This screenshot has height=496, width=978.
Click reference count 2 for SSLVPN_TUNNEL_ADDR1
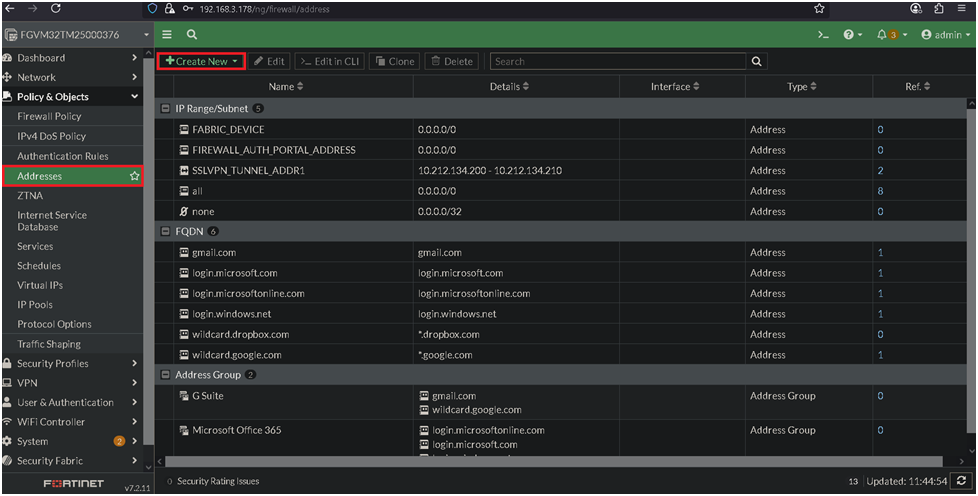point(880,170)
